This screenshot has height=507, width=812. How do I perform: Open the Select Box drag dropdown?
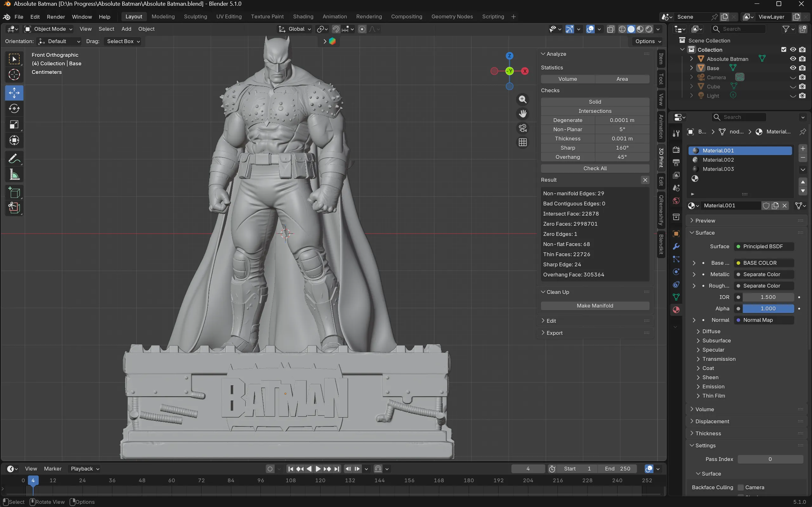pyautogui.click(x=122, y=41)
